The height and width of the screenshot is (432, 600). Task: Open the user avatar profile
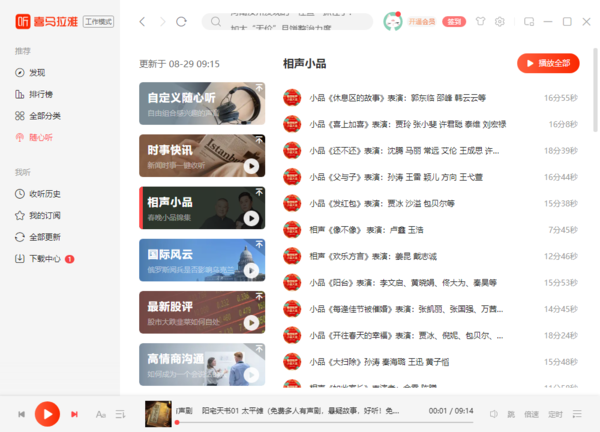(x=393, y=22)
